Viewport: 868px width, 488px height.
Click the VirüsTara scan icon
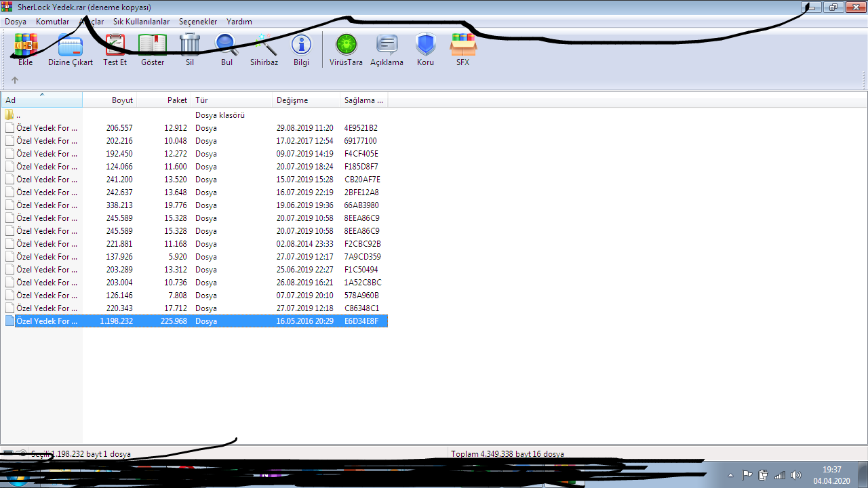[346, 45]
